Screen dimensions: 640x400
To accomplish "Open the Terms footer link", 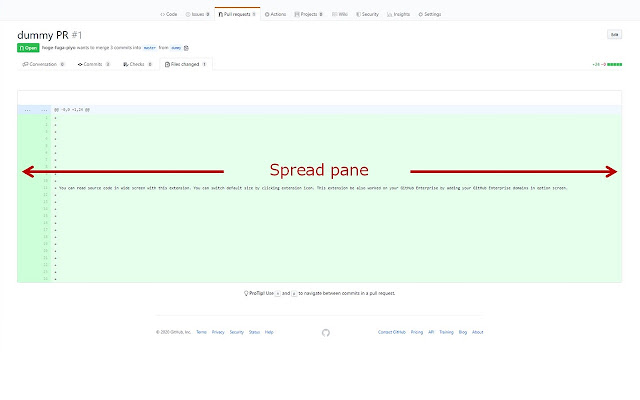I will point(201,332).
